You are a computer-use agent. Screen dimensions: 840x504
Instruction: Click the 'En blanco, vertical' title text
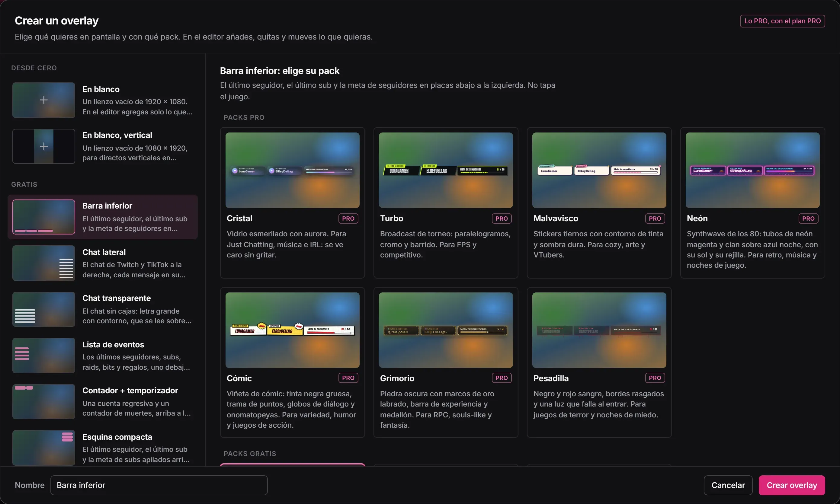pyautogui.click(x=117, y=135)
